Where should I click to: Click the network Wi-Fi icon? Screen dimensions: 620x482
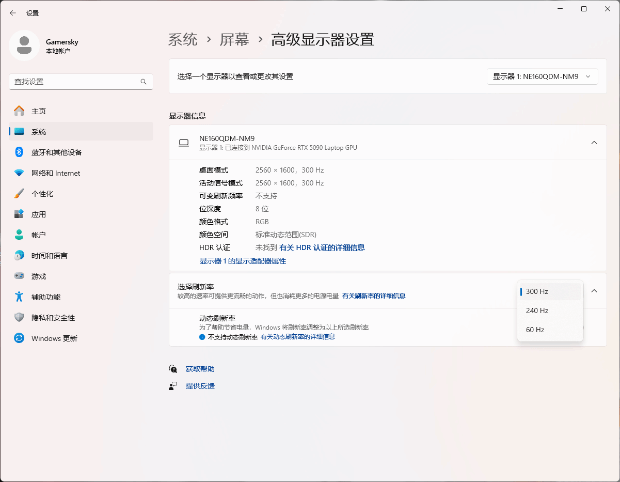click(x=19, y=173)
